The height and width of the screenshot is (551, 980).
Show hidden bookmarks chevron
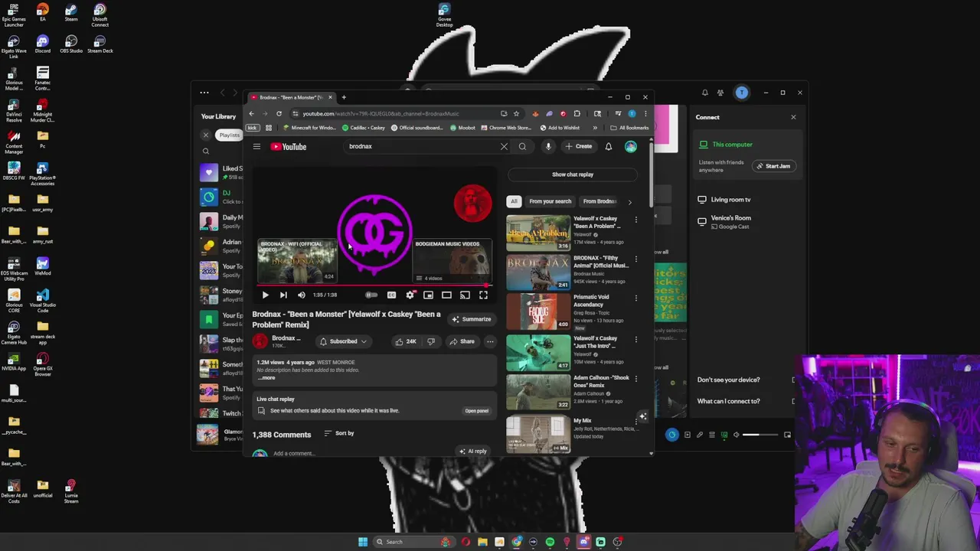[x=595, y=128]
